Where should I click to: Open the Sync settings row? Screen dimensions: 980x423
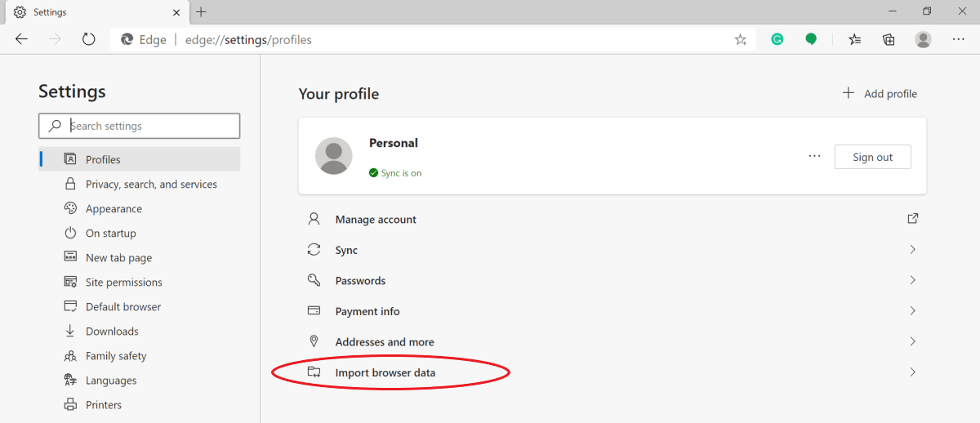pos(612,250)
